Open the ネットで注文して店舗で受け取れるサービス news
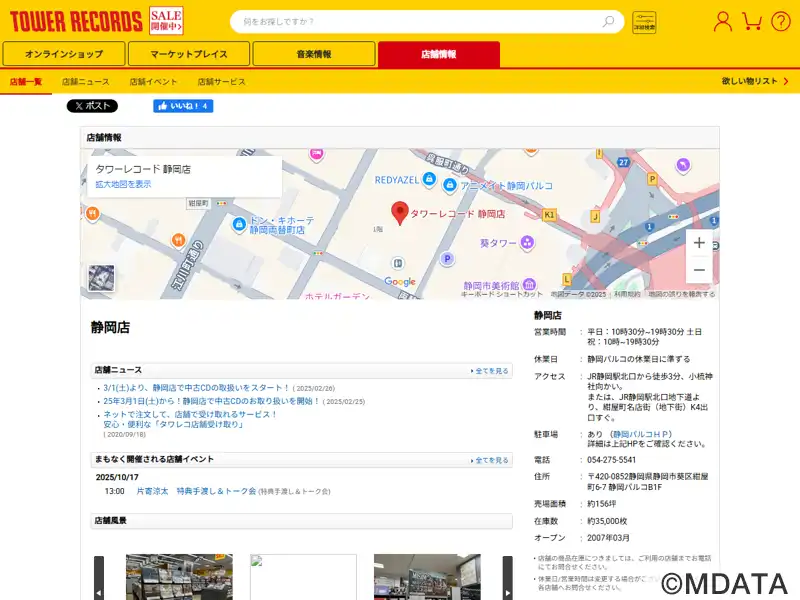 click(x=190, y=419)
